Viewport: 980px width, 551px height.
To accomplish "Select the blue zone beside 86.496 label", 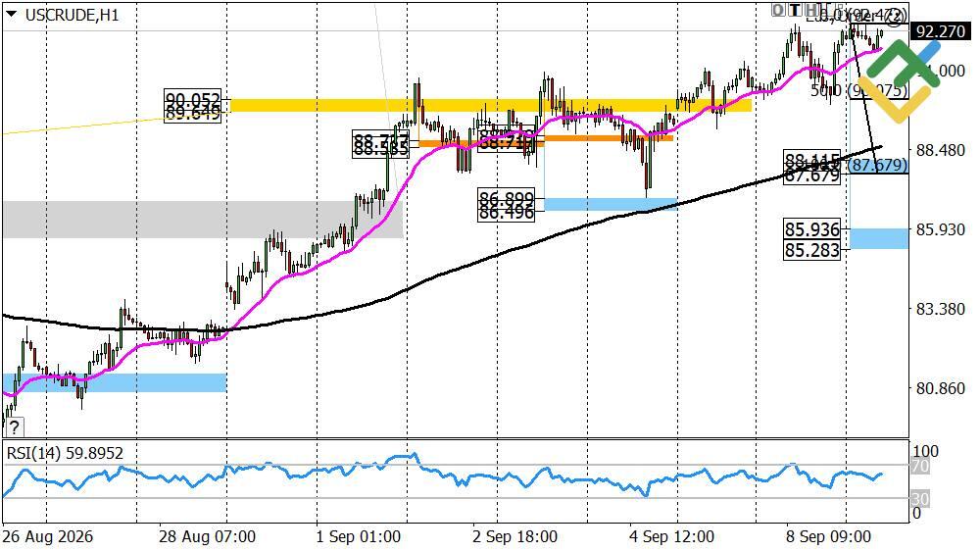I will tap(610, 205).
